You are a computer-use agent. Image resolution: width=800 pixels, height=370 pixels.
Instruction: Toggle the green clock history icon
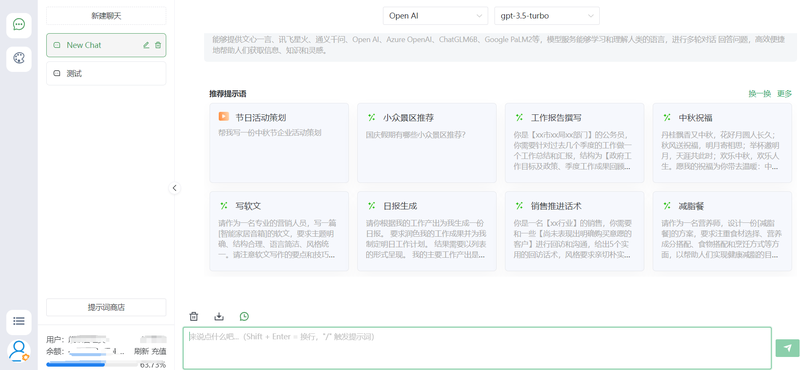(x=244, y=316)
